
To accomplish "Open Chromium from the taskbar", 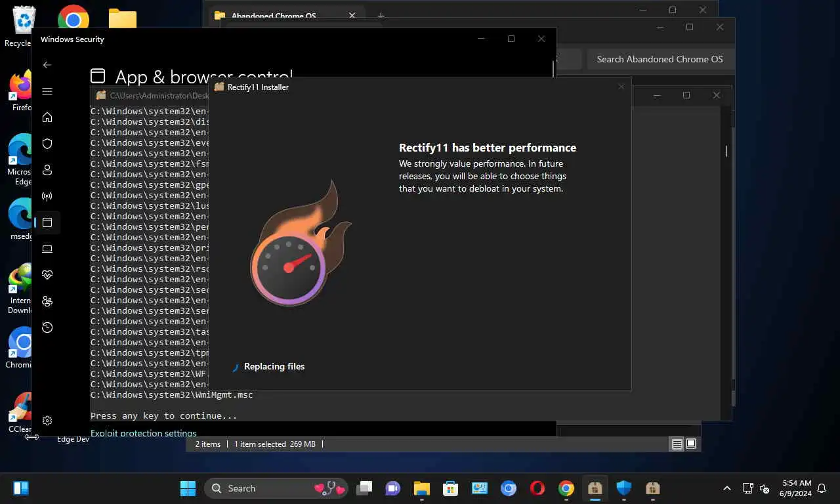I will pos(509,488).
